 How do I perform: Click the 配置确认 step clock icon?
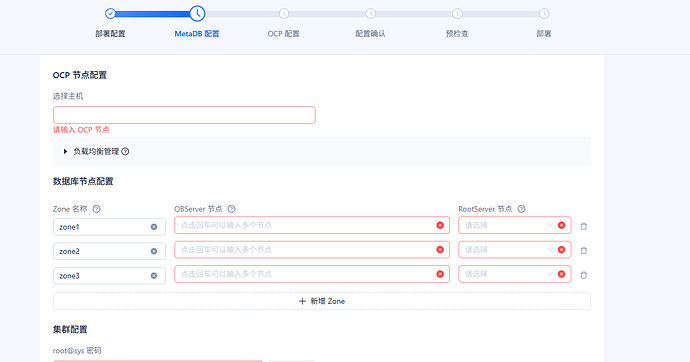click(x=371, y=14)
